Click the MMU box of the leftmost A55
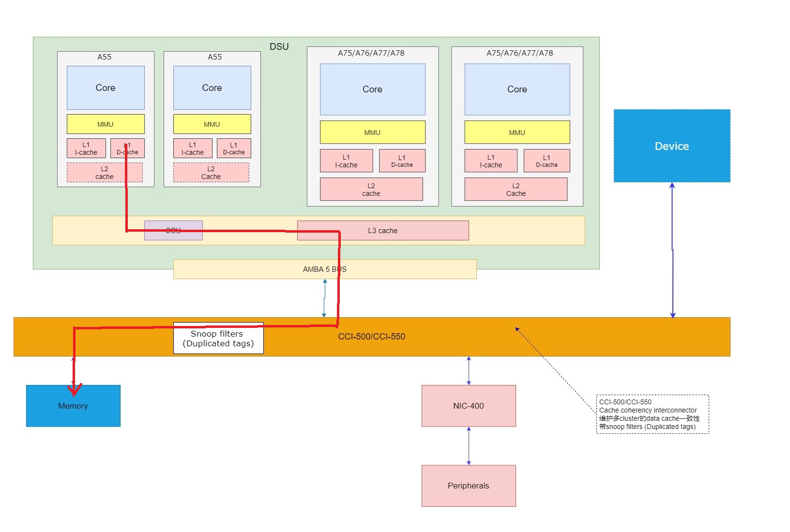 (106, 124)
